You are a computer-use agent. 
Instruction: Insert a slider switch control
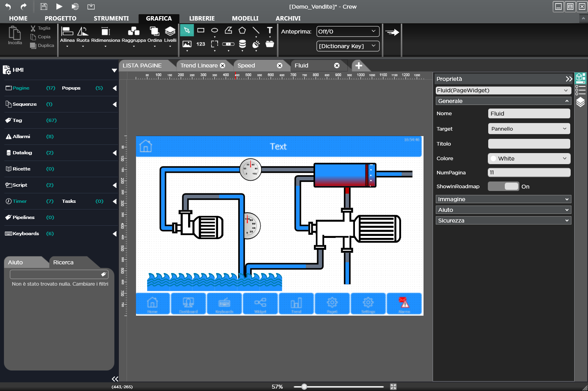(228, 44)
